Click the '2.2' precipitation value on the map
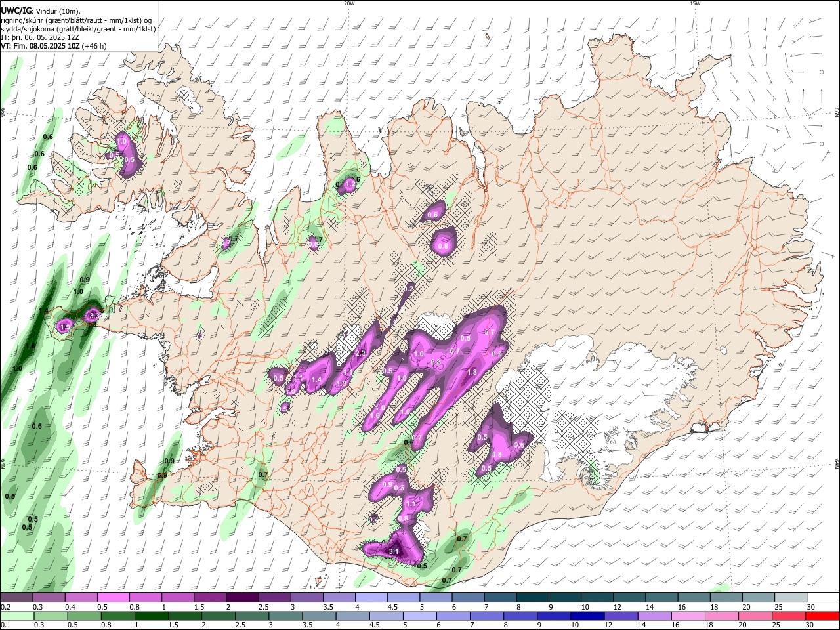The width and height of the screenshot is (840, 630). [360, 353]
